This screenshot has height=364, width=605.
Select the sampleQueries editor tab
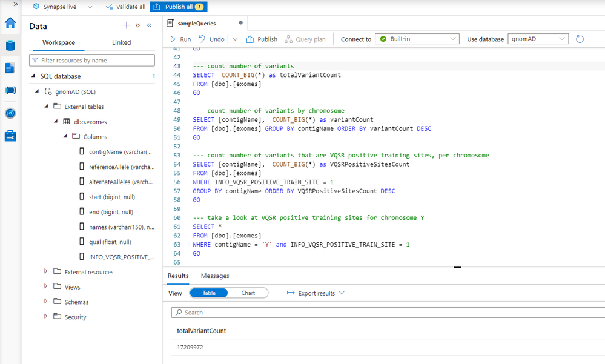coord(197,24)
